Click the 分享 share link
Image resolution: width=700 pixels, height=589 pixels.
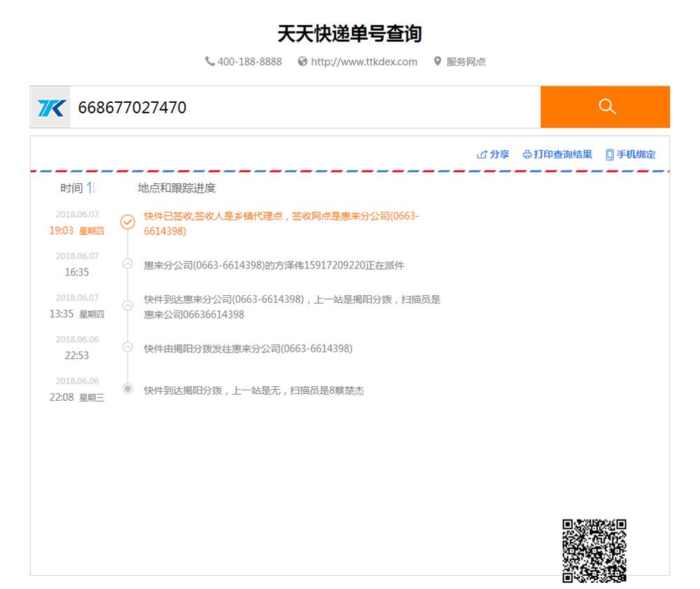500,155
